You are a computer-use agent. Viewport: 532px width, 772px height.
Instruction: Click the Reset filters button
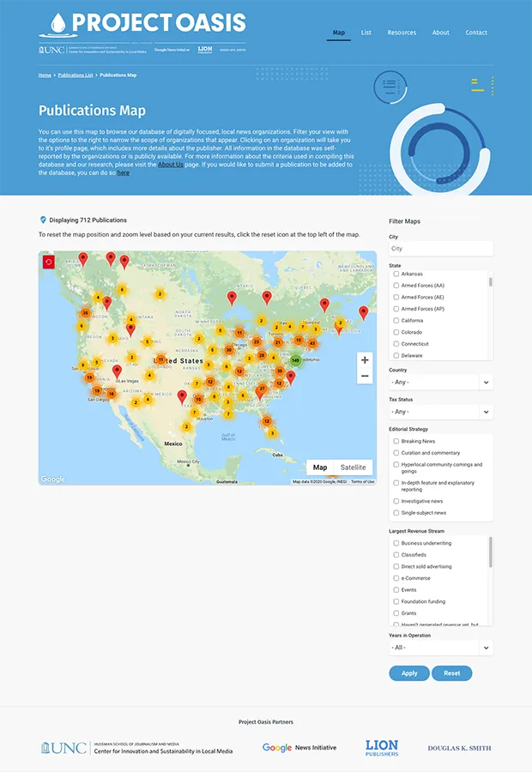(451, 673)
